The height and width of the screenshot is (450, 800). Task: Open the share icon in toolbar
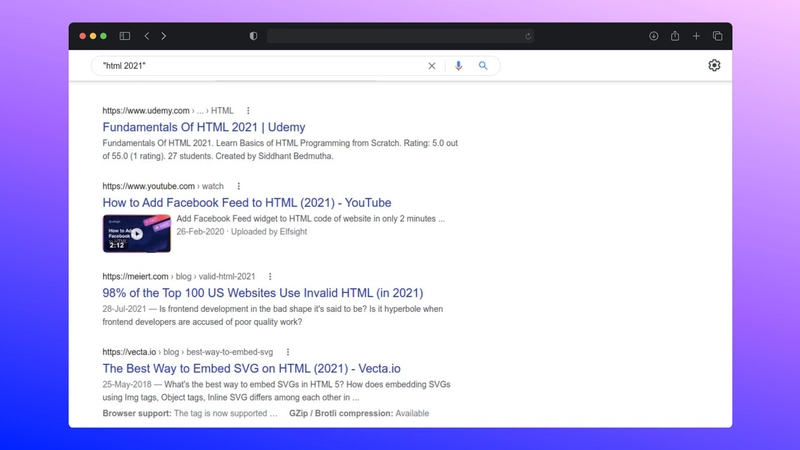tap(675, 36)
